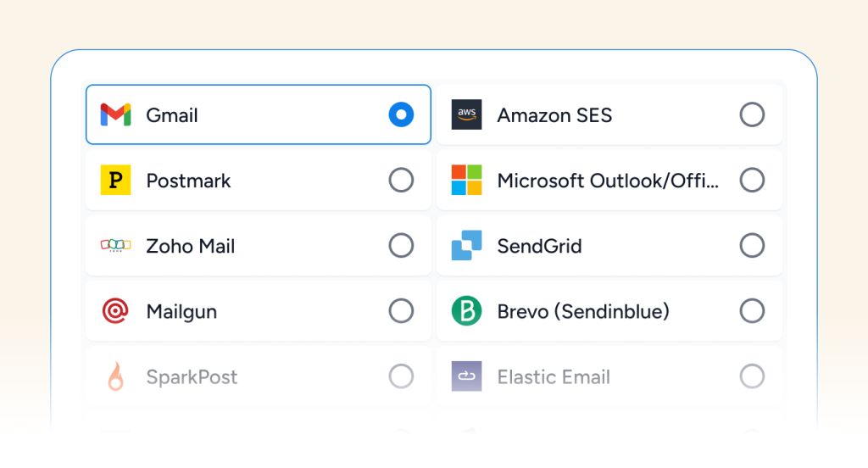Click the red Mailgun target logo
This screenshot has height=468, width=868.
pos(115,310)
